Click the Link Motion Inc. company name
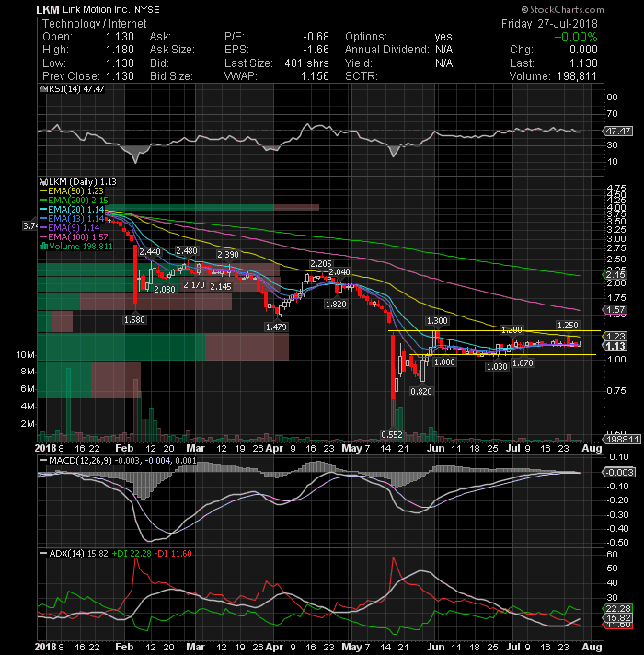644x655 pixels. click(x=97, y=9)
